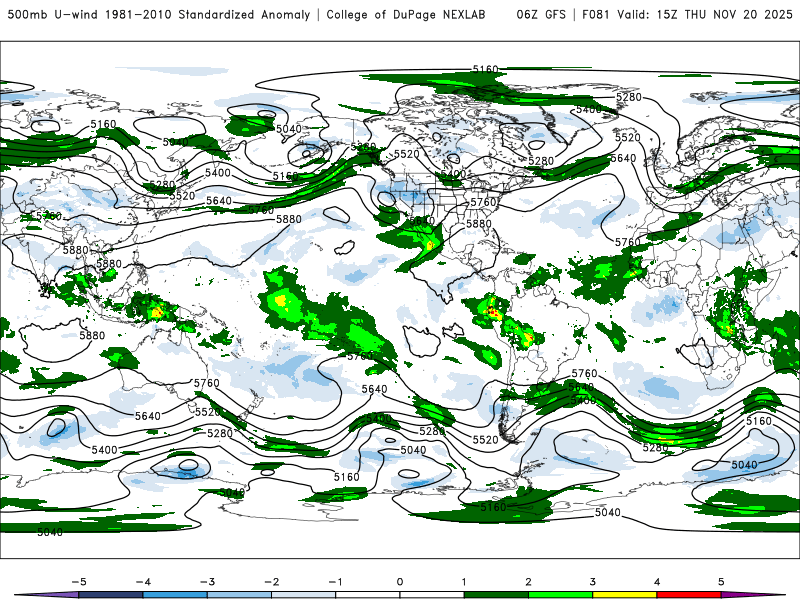Click the 5880 contour label over the central Pacific

(289, 219)
